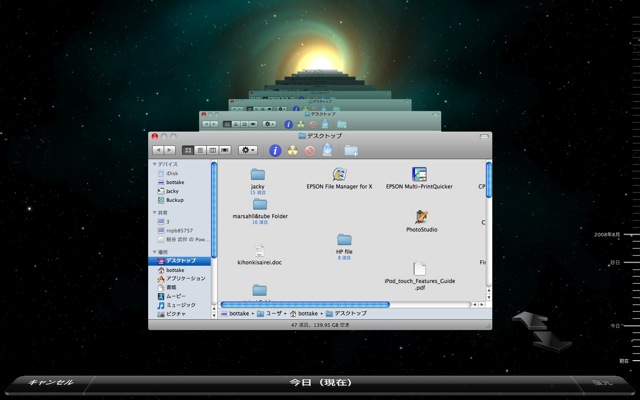Select iPod_touch_Features_Guide.pdf file icon

420,269
